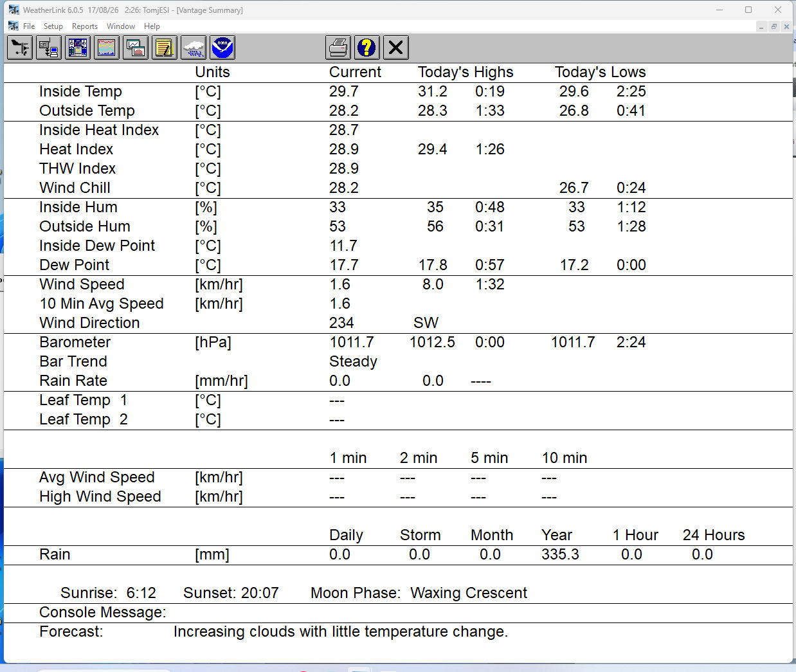The height and width of the screenshot is (672, 796).
Task: Click the Bar Trend value Steady
Action: point(353,361)
